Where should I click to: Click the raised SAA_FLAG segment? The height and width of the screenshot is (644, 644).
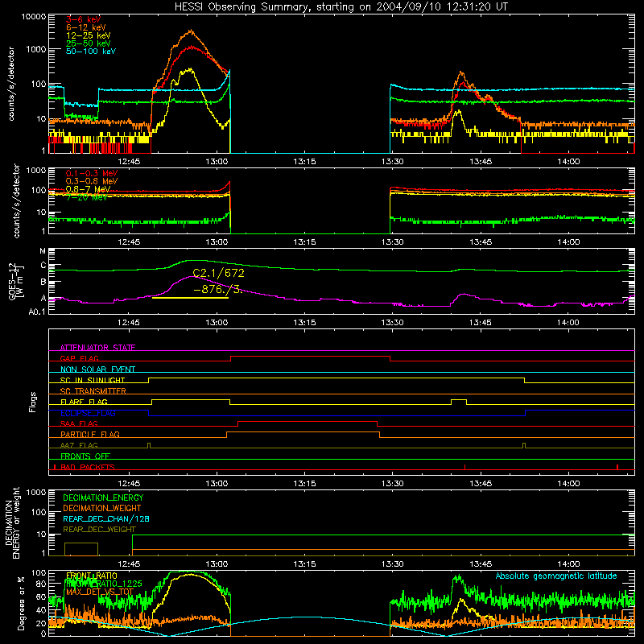coord(308,421)
